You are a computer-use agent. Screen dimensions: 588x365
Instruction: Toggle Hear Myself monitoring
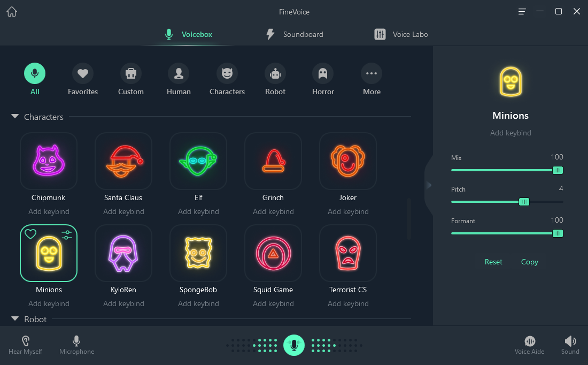[x=25, y=345]
